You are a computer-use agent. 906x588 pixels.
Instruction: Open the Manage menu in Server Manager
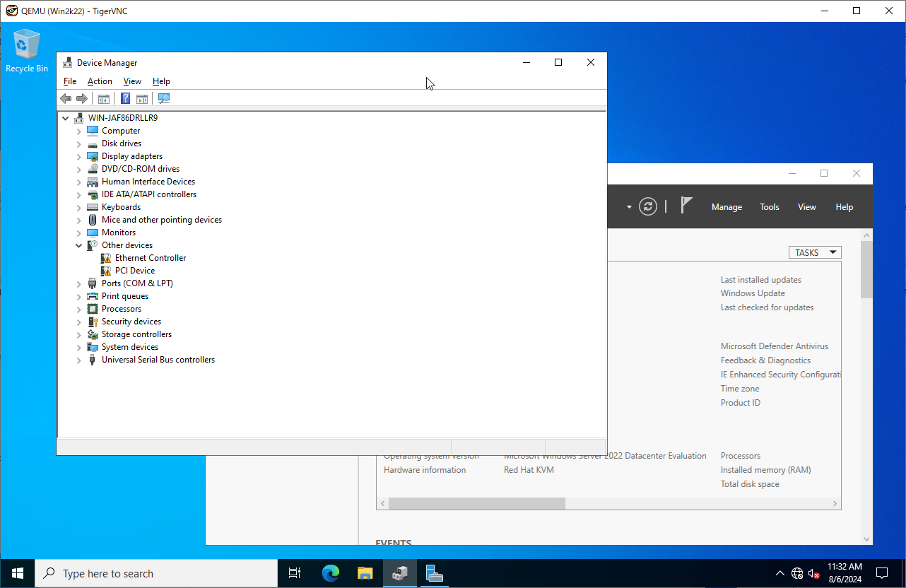click(726, 207)
